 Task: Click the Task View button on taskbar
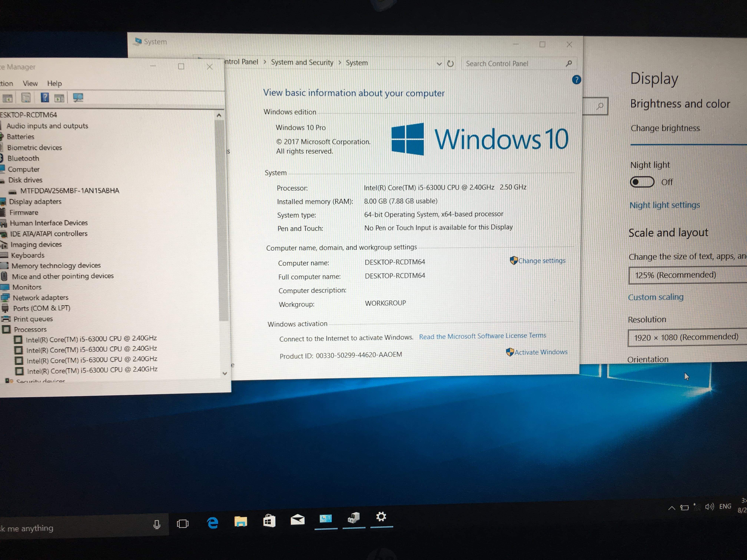(183, 524)
